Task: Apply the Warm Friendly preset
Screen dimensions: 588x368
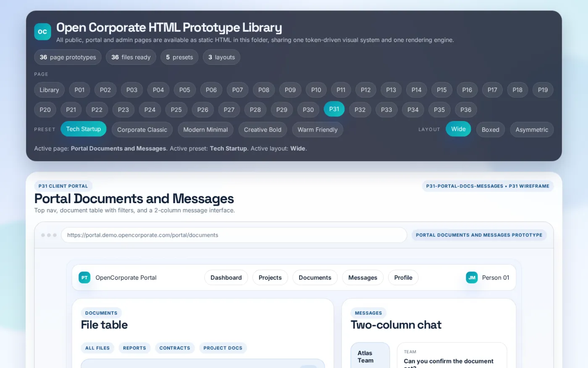Action: (x=318, y=130)
